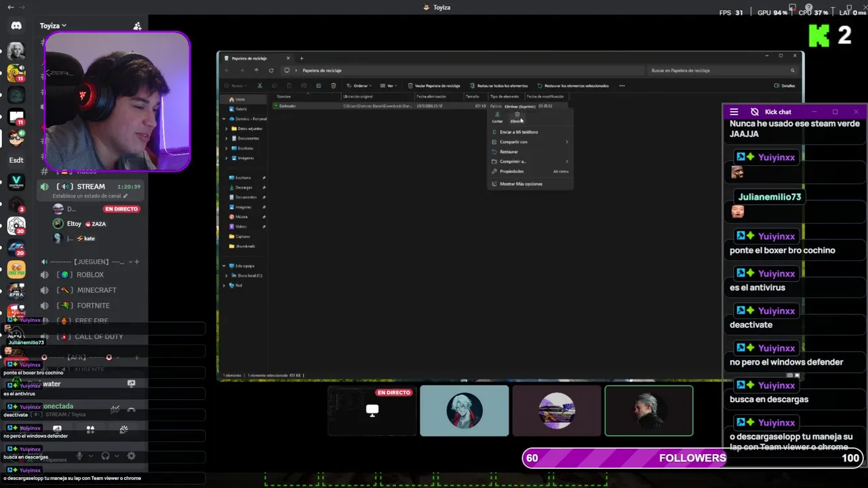The image size is (868, 488).
Task: Open Descargas pinned folder in sidebar
Action: click(x=243, y=188)
